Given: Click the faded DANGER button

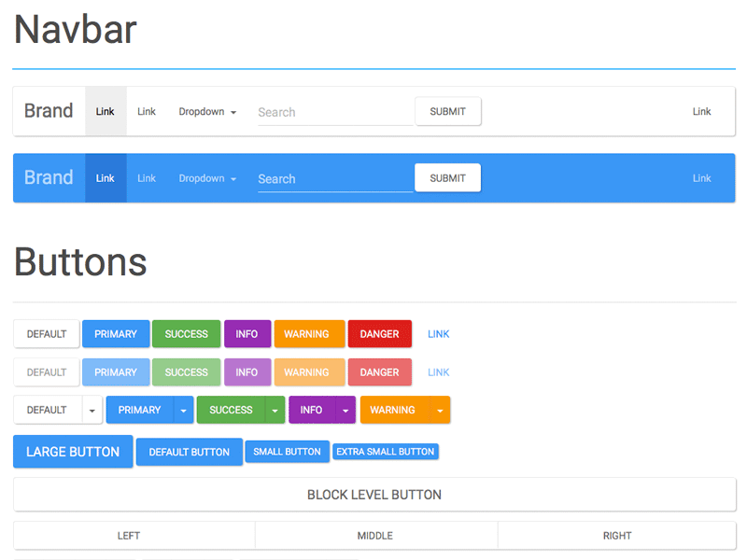Looking at the screenshot, I should click(380, 371).
